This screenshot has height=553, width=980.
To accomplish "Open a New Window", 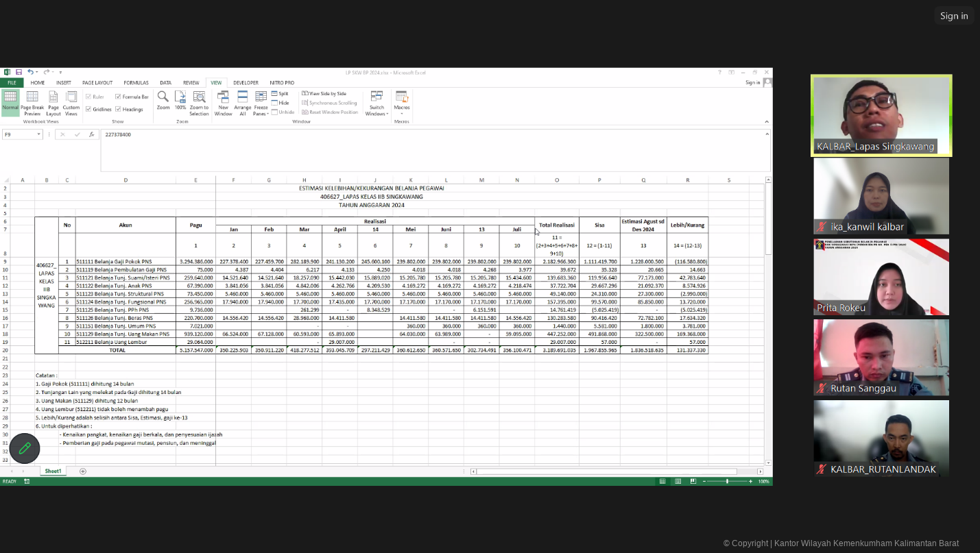I will pyautogui.click(x=224, y=103).
